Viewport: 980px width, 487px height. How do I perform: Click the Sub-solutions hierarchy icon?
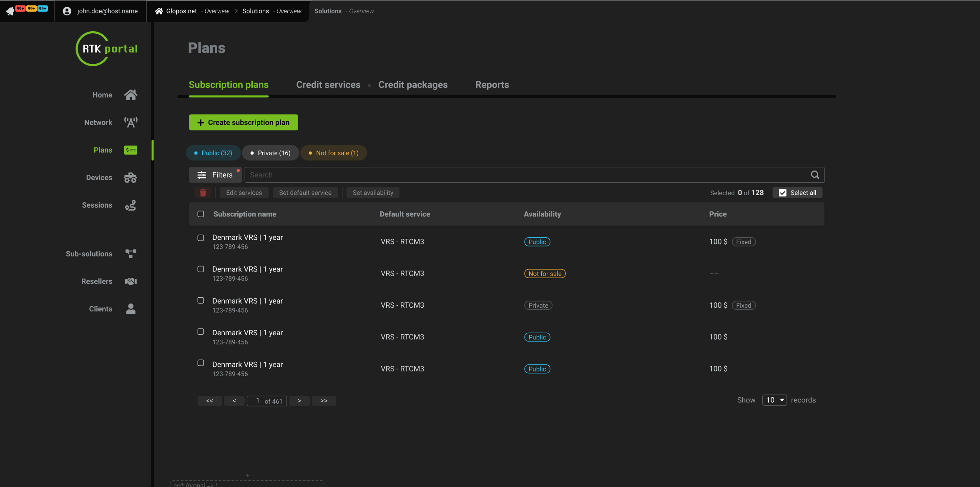[x=131, y=254]
